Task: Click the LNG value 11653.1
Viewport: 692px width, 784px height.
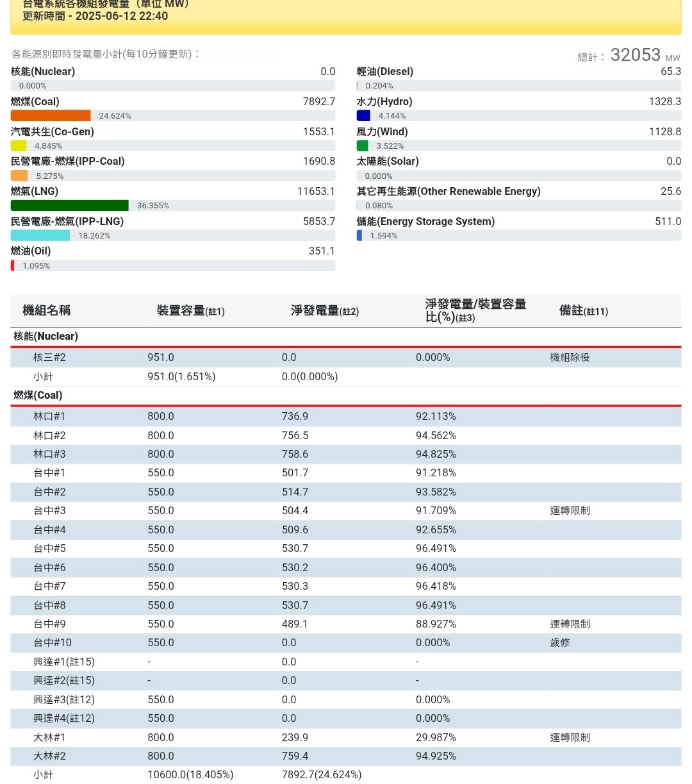Action: (x=316, y=192)
